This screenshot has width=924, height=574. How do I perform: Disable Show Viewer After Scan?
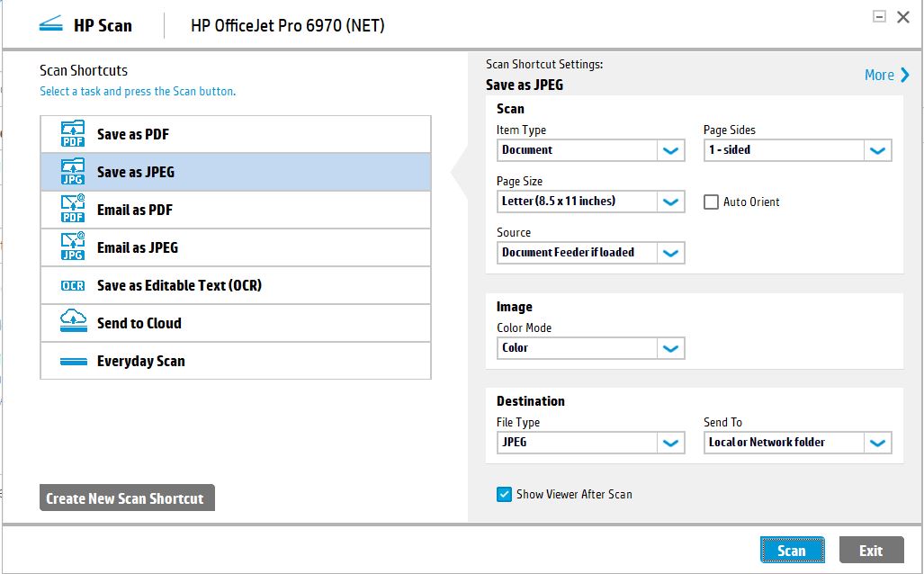[x=504, y=494]
